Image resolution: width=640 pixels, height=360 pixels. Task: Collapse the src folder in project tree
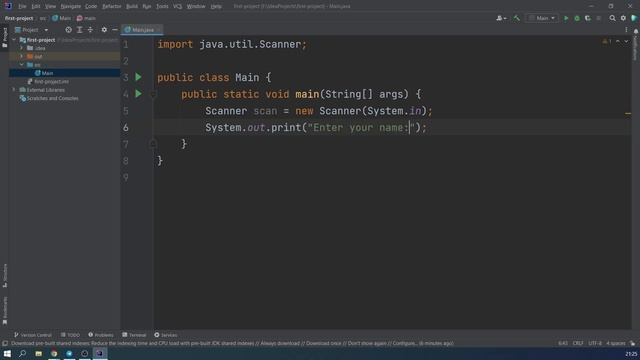[x=22, y=65]
